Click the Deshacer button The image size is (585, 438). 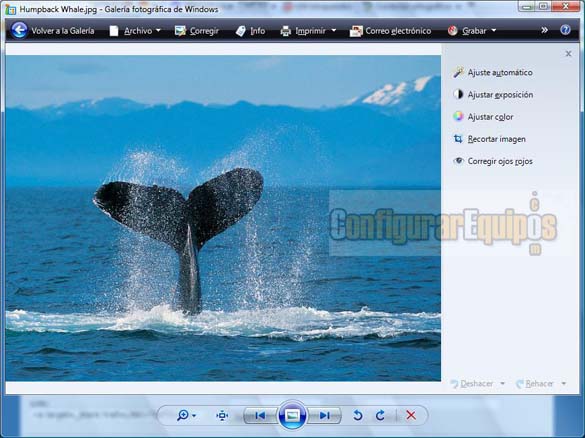[x=472, y=384]
